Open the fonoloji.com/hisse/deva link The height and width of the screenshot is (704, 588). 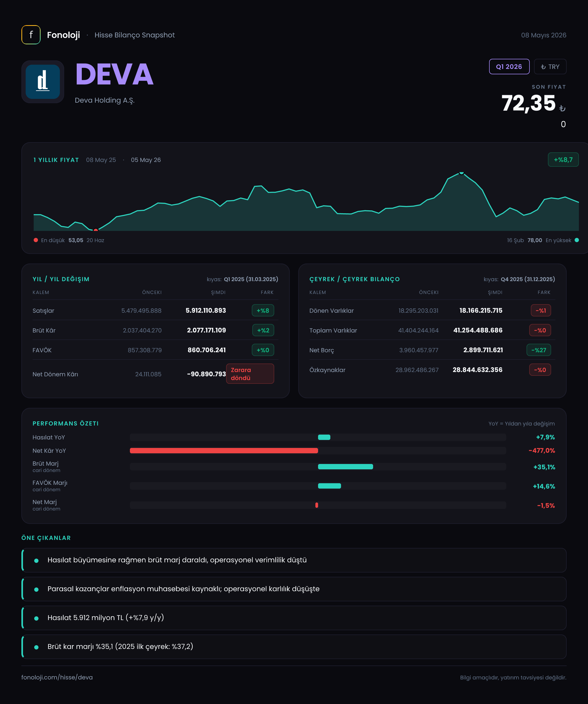pos(57,677)
